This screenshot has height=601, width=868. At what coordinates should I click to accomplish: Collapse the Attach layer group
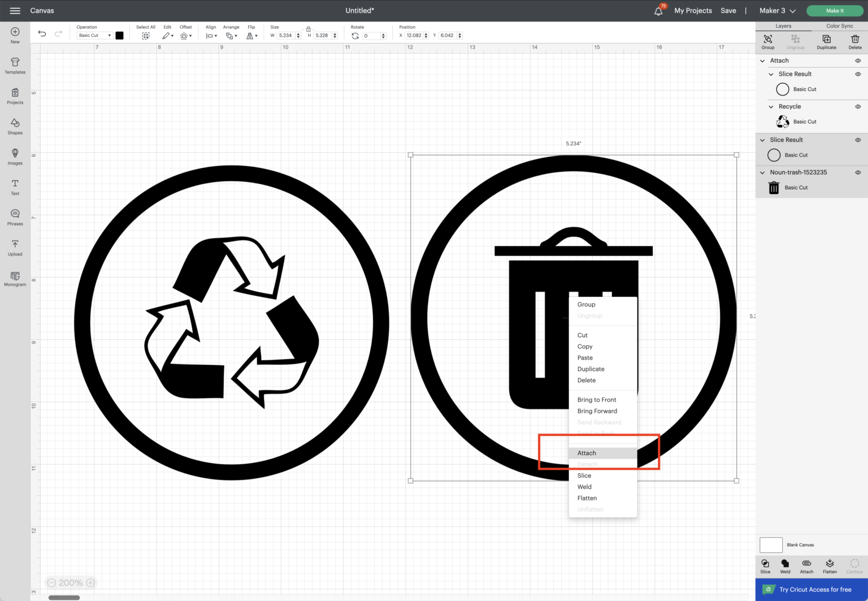[x=762, y=61]
